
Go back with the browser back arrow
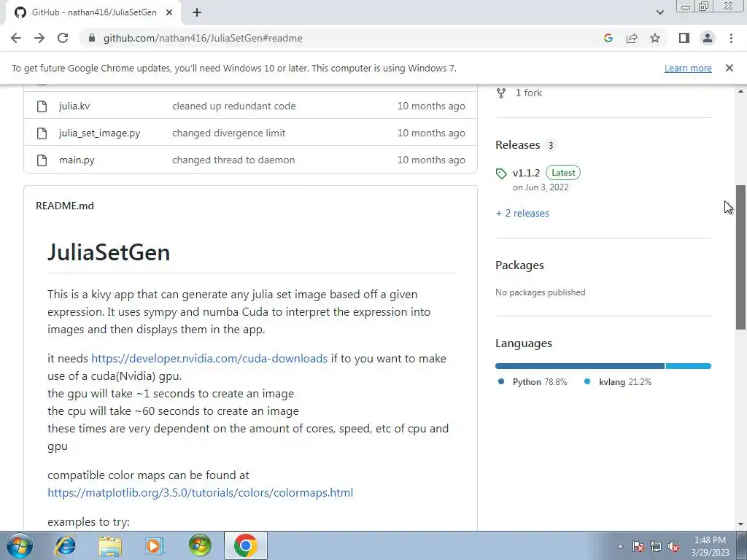tap(16, 38)
